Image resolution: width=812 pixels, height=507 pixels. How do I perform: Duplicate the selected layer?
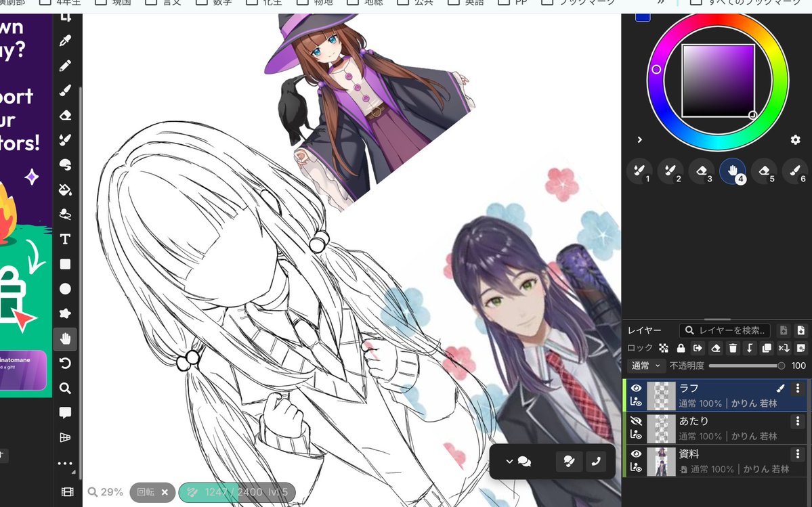[767, 348]
